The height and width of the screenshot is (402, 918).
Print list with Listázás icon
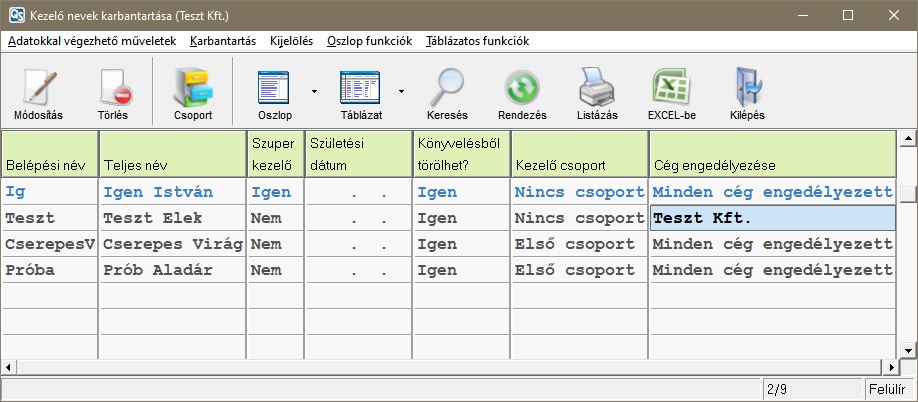597,88
